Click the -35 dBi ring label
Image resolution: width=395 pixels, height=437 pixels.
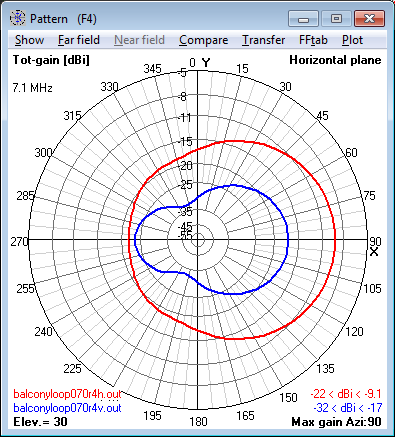(x=185, y=211)
